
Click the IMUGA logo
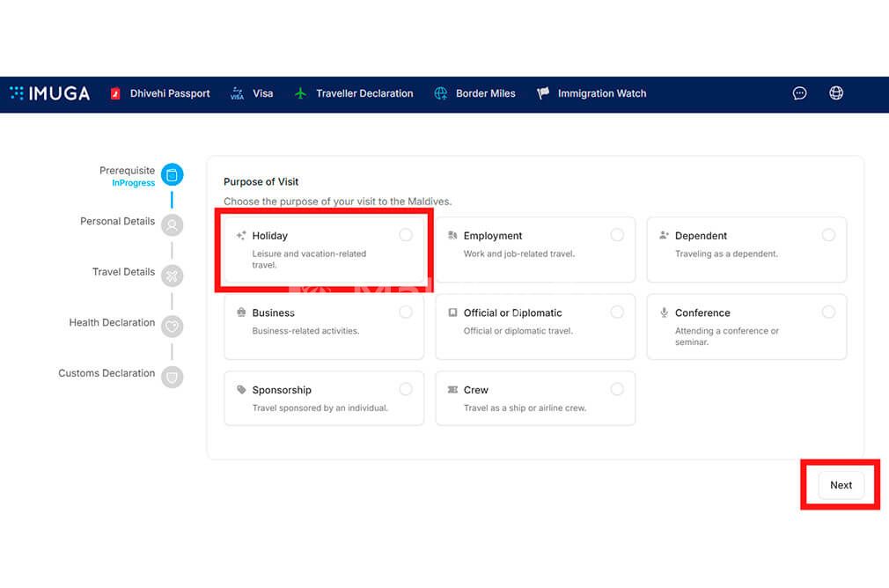(50, 93)
